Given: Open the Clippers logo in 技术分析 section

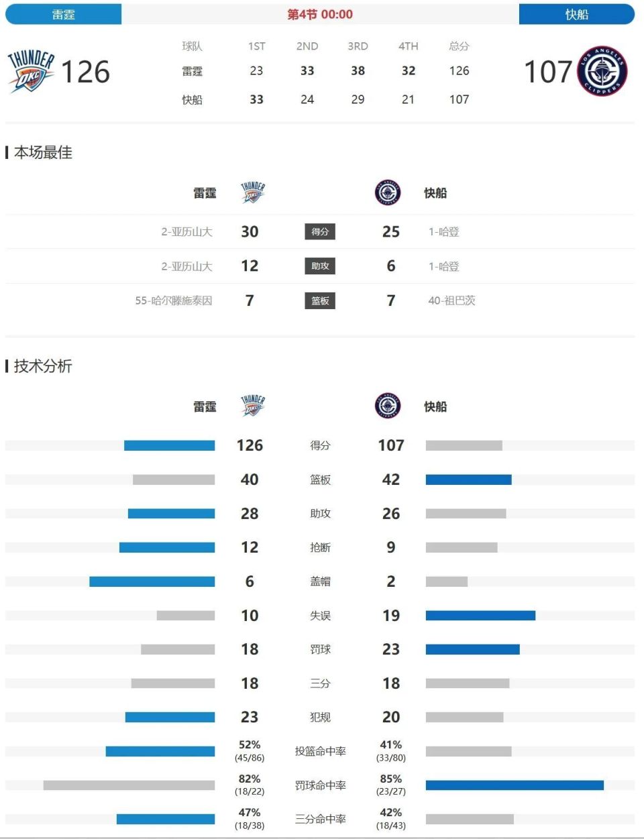Looking at the screenshot, I should point(388,406).
